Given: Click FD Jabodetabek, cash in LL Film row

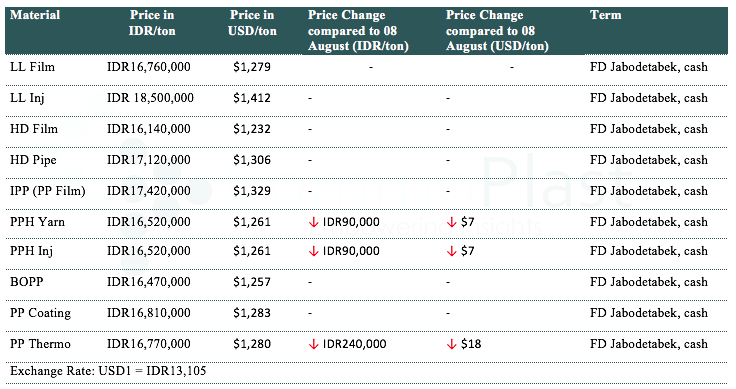Looking at the screenshot, I should coord(649,67).
